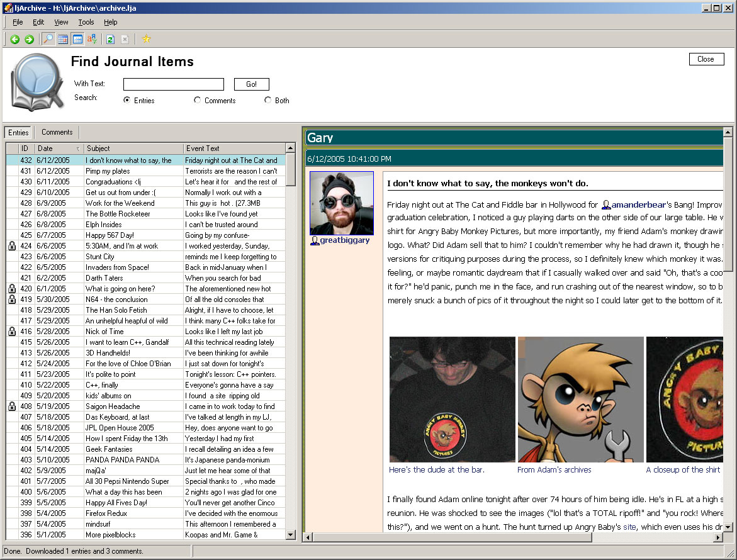
Task: Click entry list scrollbar up arrow
Action: point(291,148)
